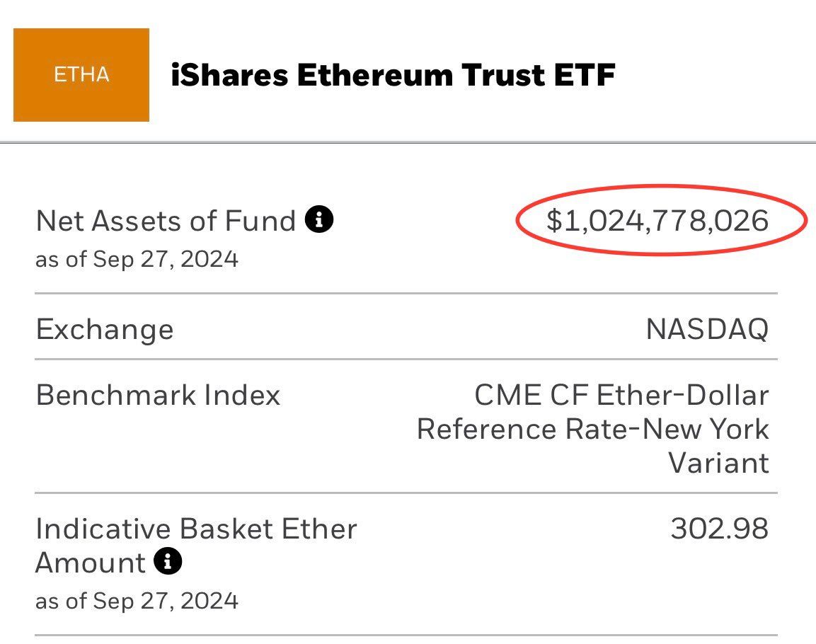Viewport: 816px width, 644px height.
Task: Click the word iShares in the fund title
Action: [229, 75]
